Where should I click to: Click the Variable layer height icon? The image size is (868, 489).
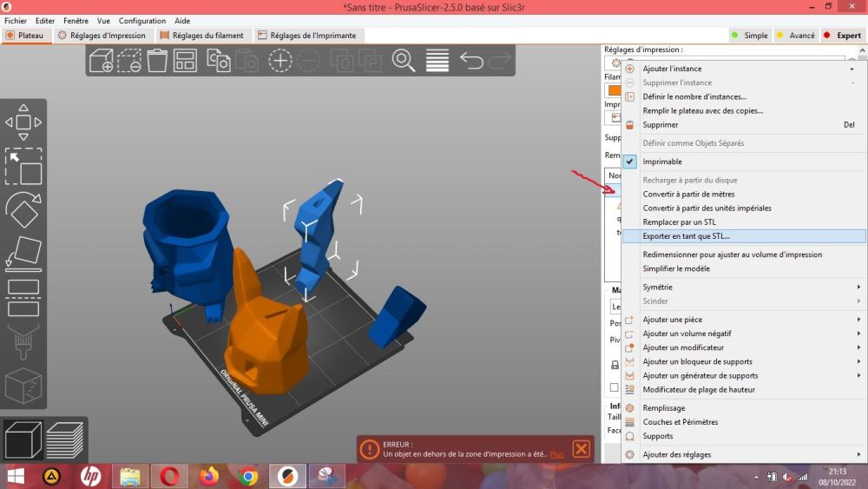tap(437, 60)
